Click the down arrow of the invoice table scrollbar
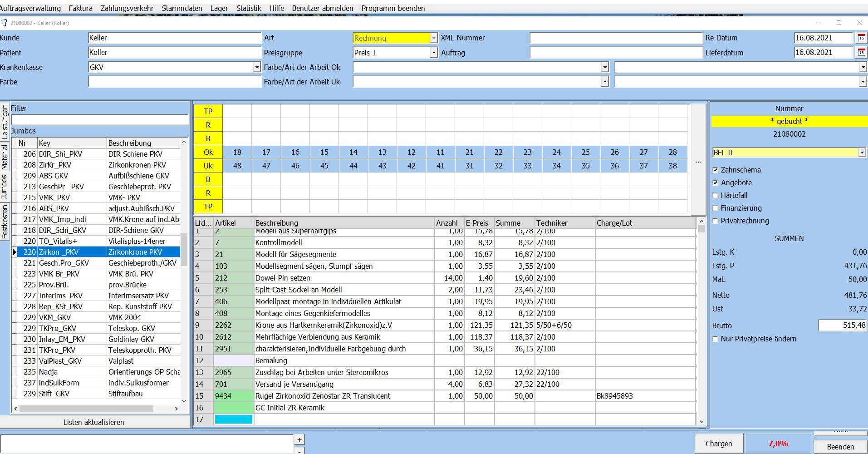This screenshot has height=454, width=868. point(701,422)
